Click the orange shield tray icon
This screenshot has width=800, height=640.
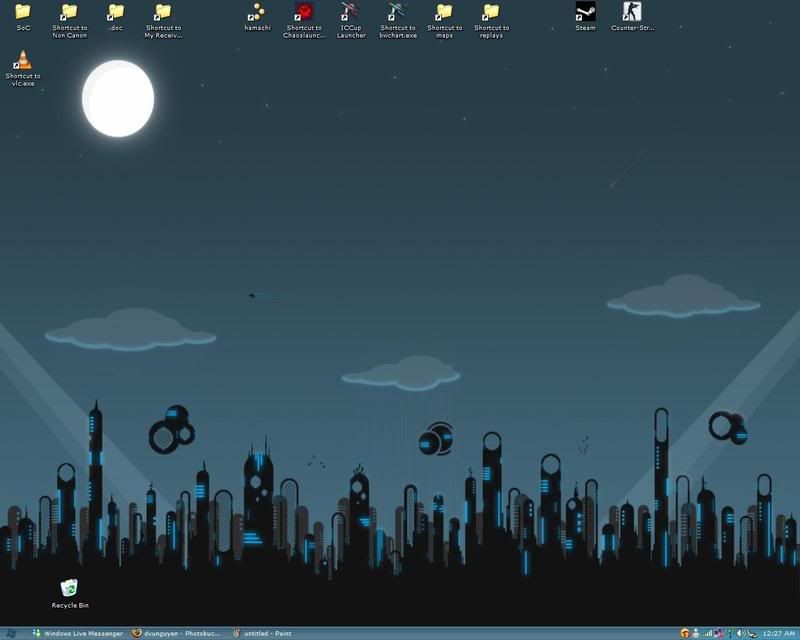(685, 633)
